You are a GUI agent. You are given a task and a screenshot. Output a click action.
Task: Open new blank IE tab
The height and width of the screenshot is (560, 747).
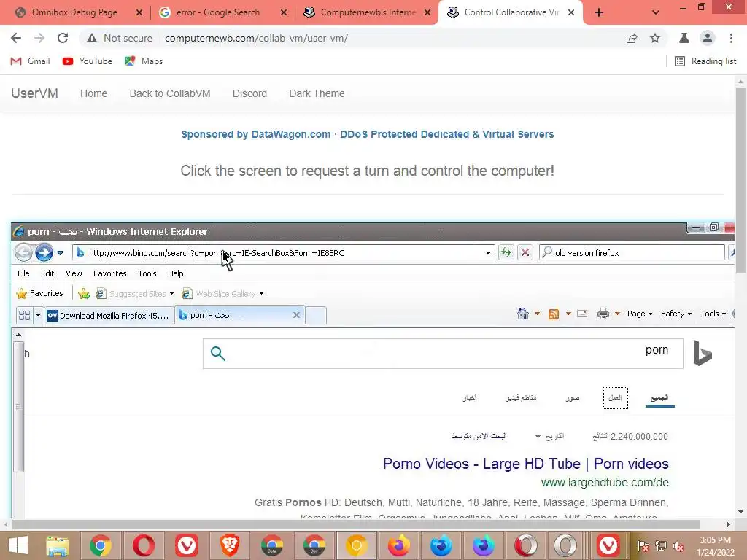tap(315, 315)
